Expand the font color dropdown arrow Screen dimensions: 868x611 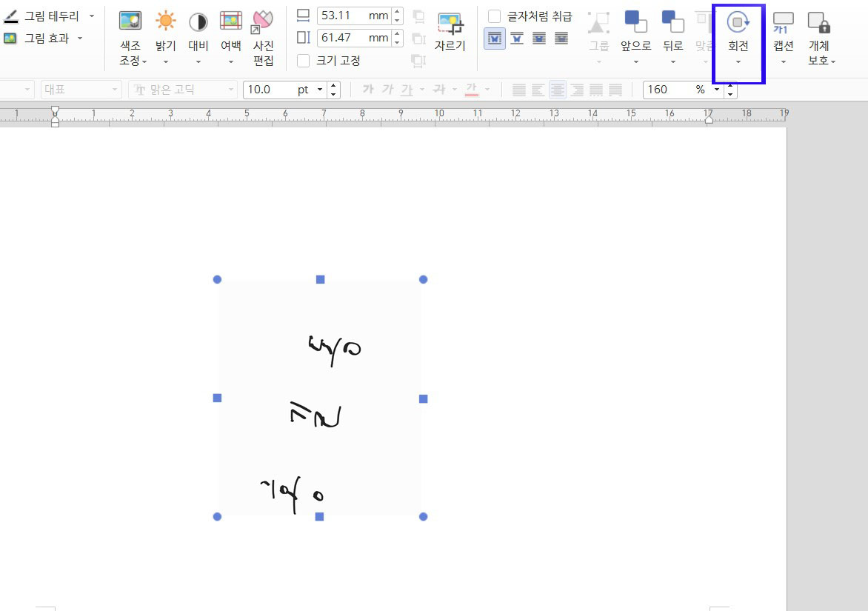487,89
